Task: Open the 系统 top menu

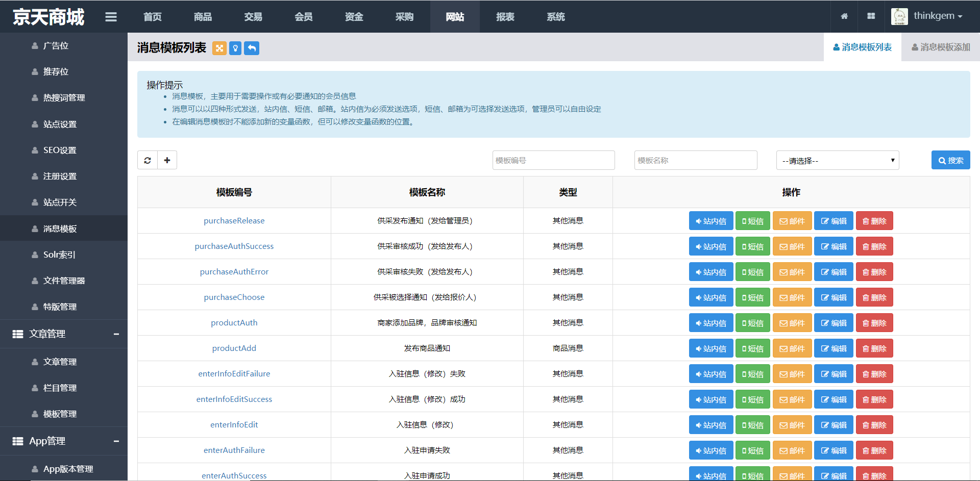Action: 556,17
